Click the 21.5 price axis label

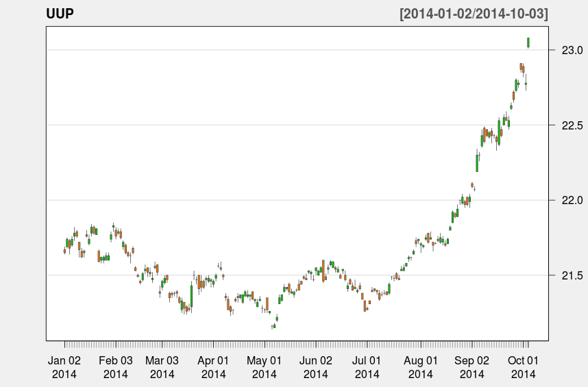572,276
